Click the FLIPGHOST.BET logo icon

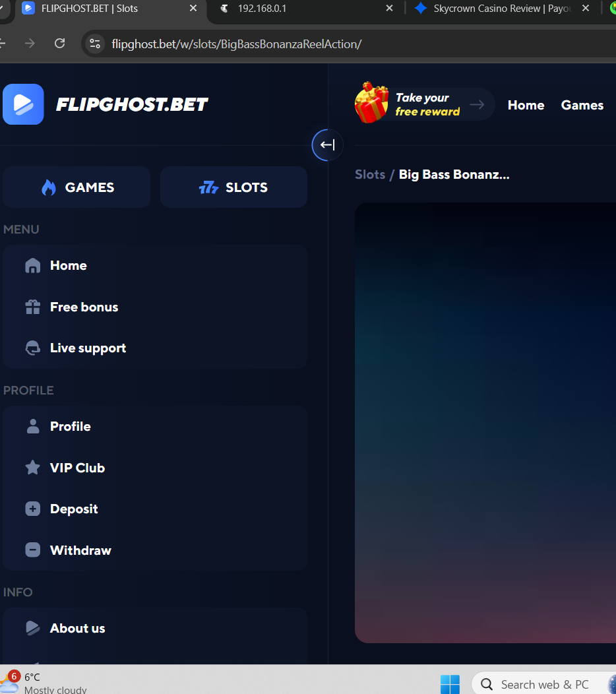[23, 104]
